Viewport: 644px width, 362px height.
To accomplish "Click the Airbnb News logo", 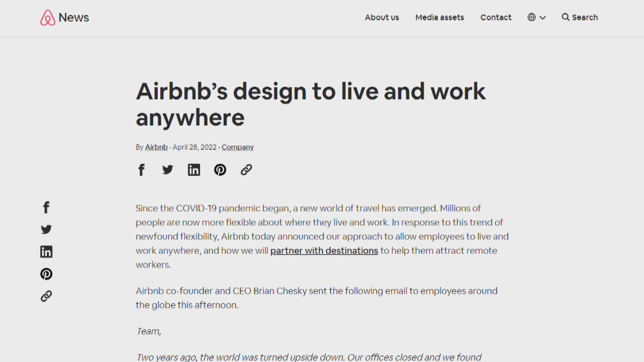I will click(64, 17).
